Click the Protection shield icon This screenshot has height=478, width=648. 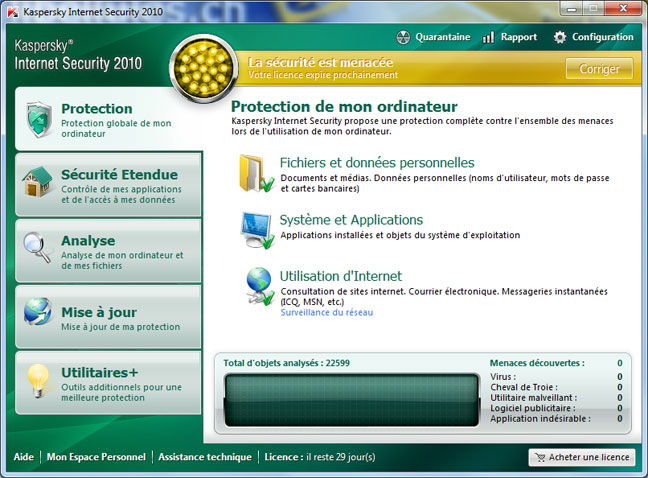(x=39, y=120)
